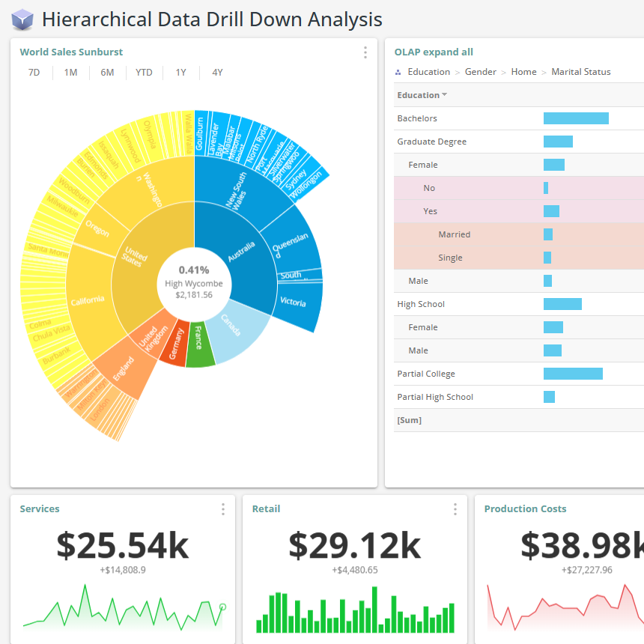Open Services card kebab menu
The image size is (644, 644).
(x=223, y=509)
